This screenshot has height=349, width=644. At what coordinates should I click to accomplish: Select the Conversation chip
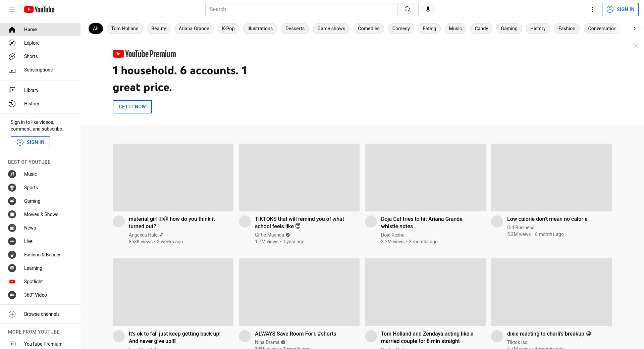(x=602, y=29)
